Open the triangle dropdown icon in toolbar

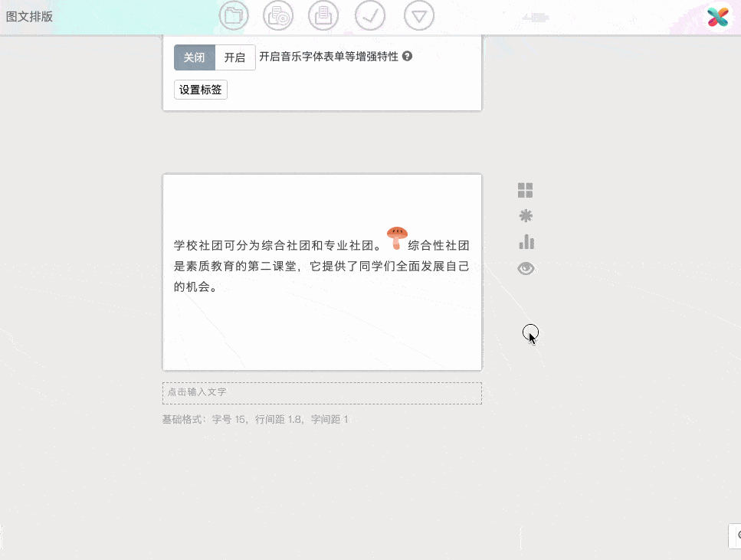(x=418, y=15)
